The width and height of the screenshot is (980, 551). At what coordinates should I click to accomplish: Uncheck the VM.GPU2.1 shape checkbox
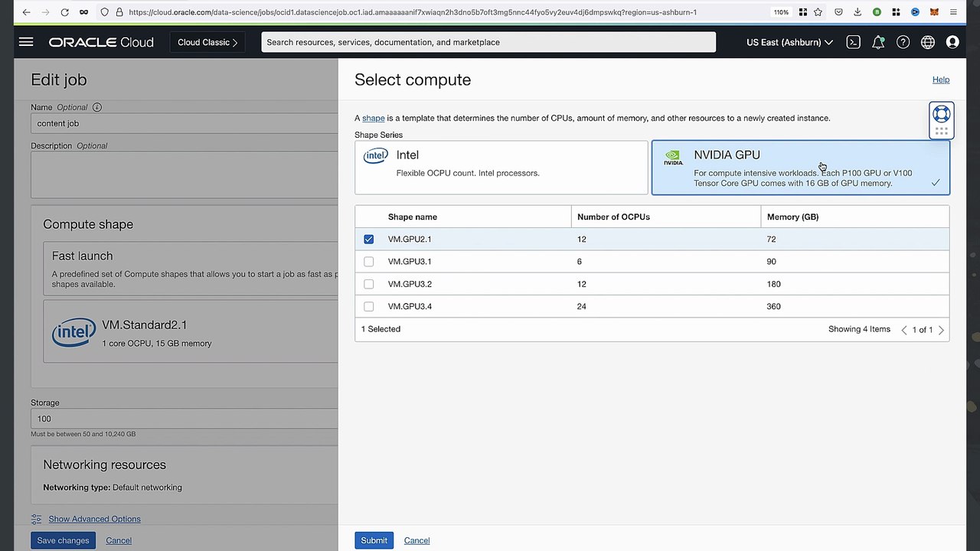click(369, 240)
